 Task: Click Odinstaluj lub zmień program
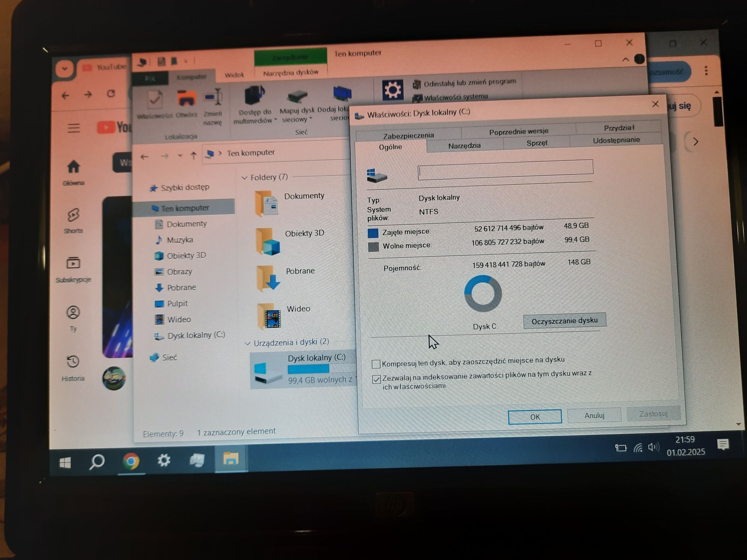click(x=465, y=83)
